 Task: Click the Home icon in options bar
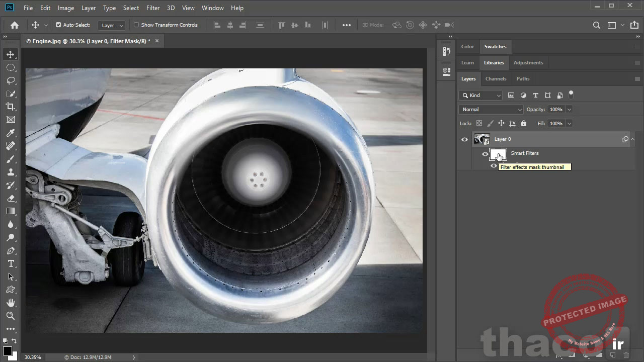point(15,25)
